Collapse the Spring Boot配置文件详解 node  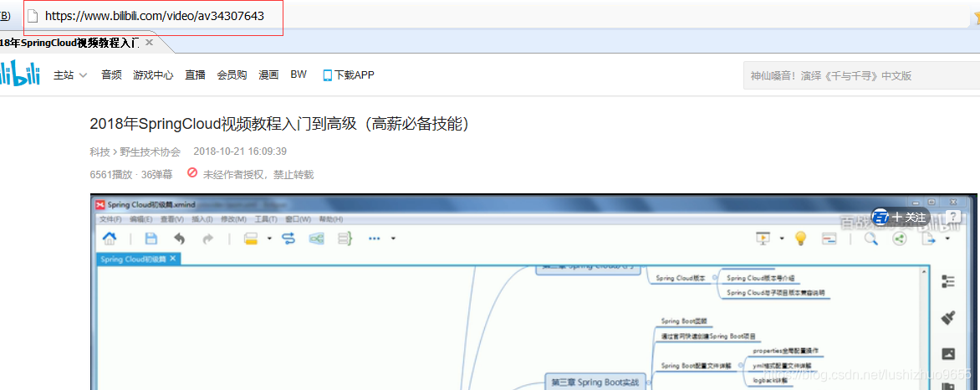[x=741, y=366]
